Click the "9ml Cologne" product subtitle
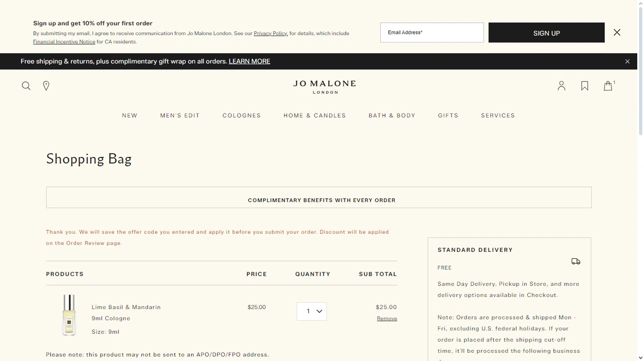Viewport: 644px width, 361px height. coord(111,318)
